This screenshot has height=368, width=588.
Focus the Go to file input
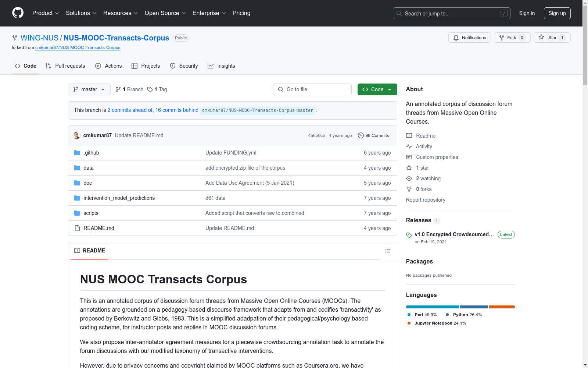(312, 89)
